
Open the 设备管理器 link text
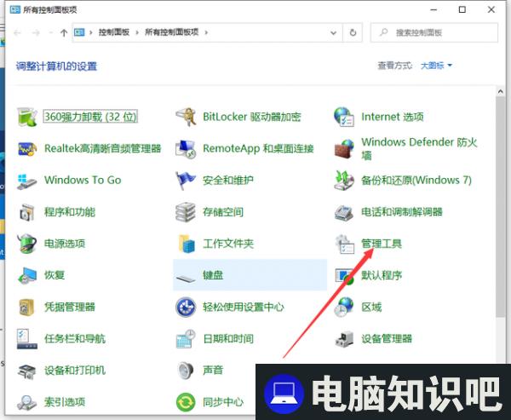coord(387,339)
